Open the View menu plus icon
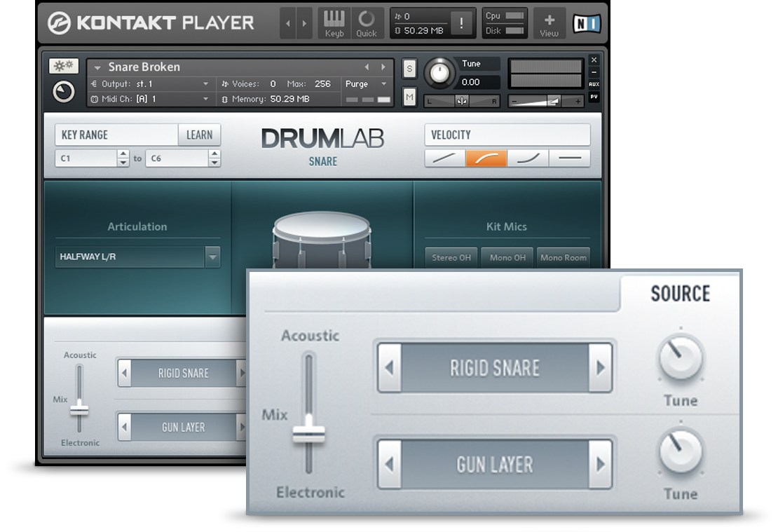Screen dimensions: 778x532 pos(550,23)
